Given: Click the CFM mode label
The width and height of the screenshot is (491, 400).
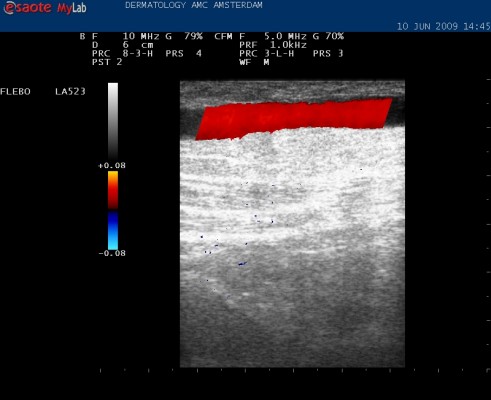Looking at the screenshot, I should pos(223,36).
